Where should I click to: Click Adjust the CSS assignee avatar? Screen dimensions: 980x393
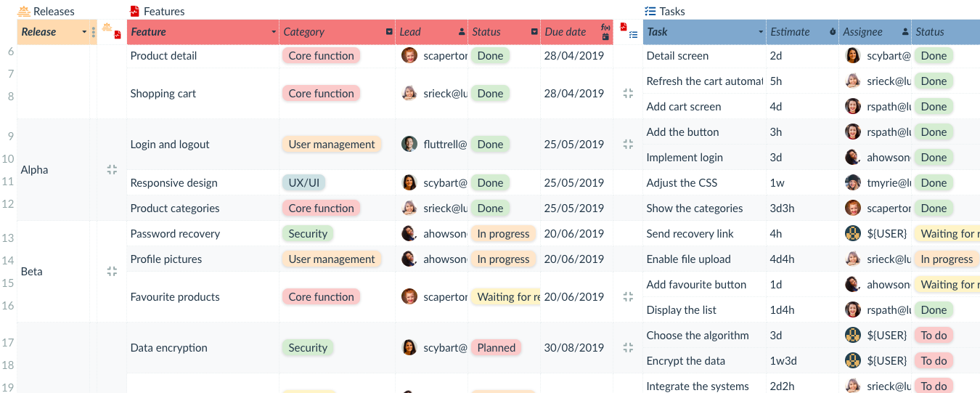[x=853, y=182]
